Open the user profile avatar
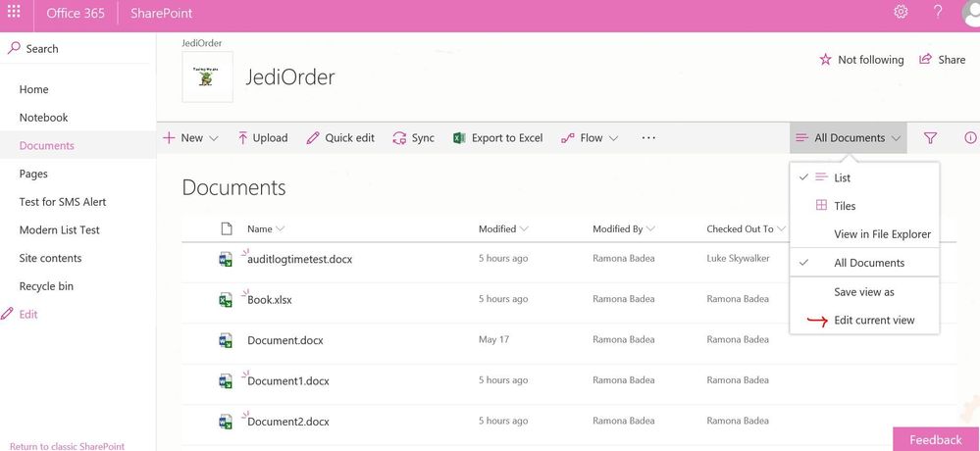 click(x=970, y=15)
